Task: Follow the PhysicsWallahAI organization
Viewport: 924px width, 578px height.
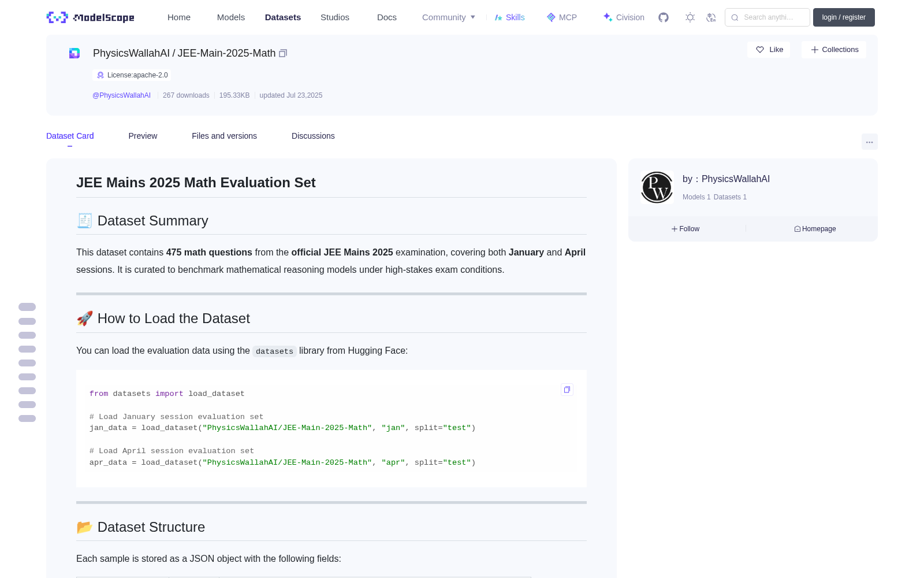Action: [685, 229]
